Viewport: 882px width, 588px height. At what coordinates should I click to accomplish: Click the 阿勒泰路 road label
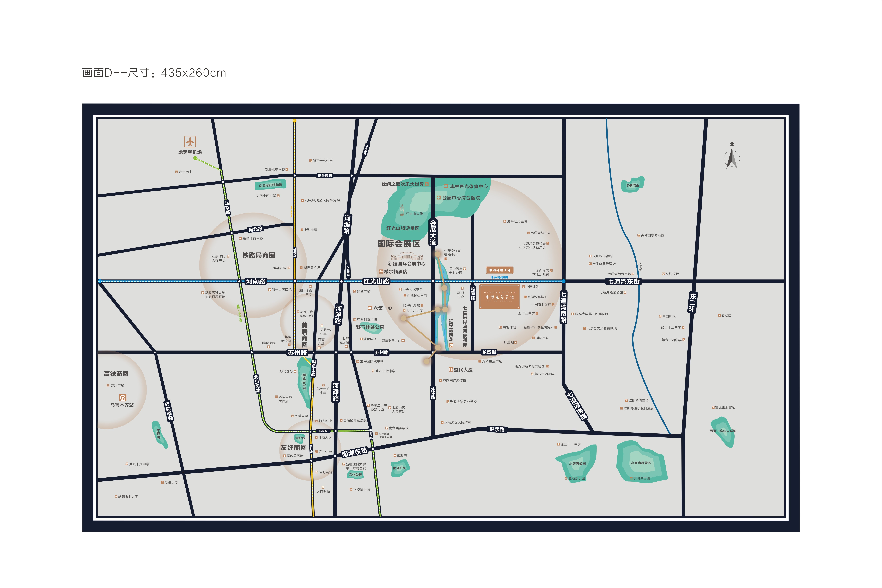point(169,411)
